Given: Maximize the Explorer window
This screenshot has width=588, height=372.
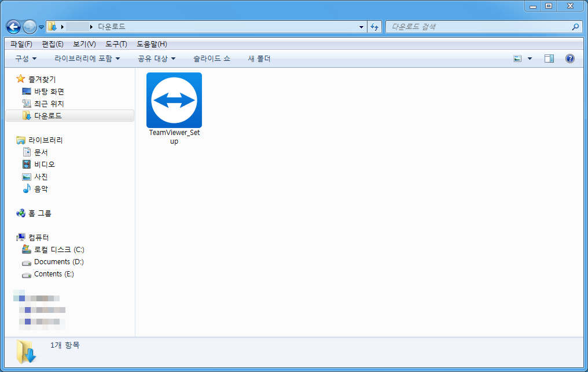Looking at the screenshot, I should coord(549,6).
